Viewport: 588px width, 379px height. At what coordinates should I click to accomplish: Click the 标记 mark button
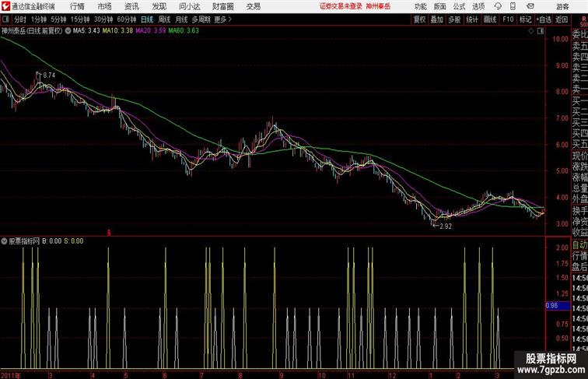[525, 19]
